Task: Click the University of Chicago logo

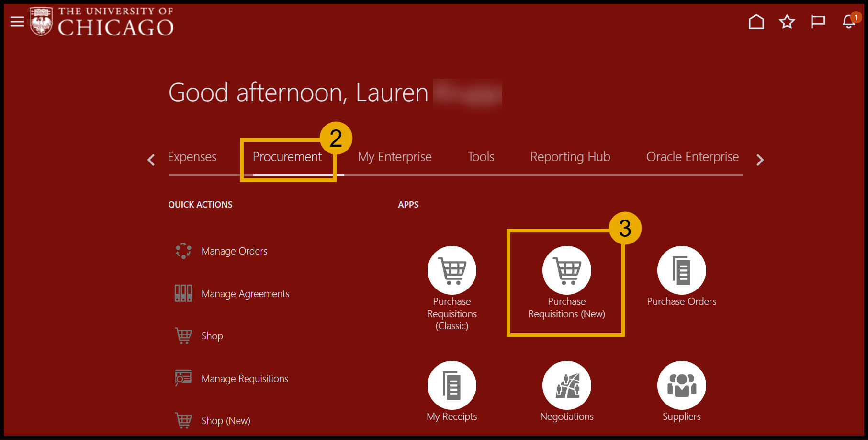Action: point(101,22)
